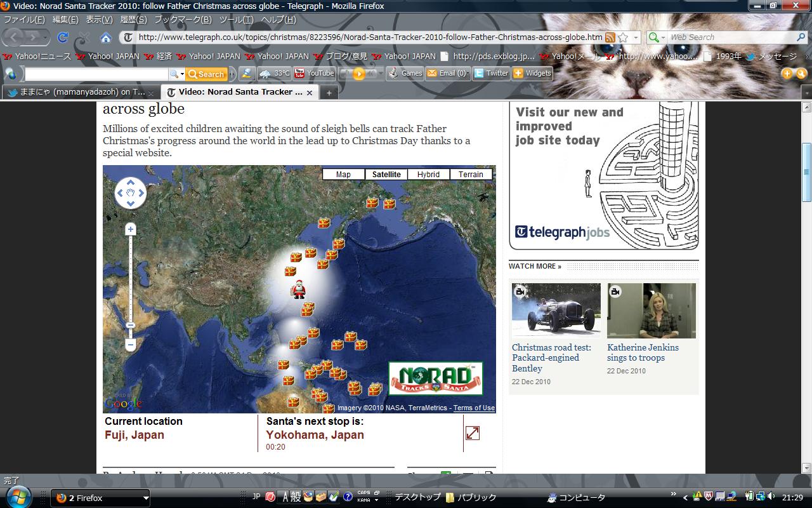Open the search engine selector dropdown

coord(657,37)
